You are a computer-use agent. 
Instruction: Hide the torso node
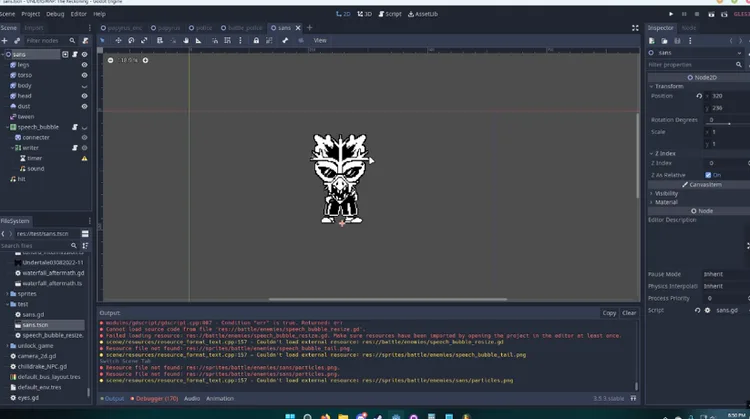(85, 76)
